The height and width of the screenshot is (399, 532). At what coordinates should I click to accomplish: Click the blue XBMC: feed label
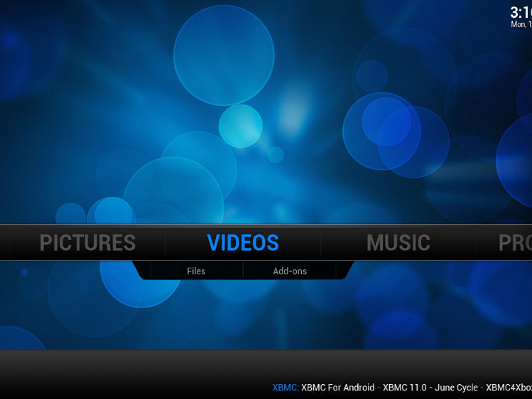(286, 387)
